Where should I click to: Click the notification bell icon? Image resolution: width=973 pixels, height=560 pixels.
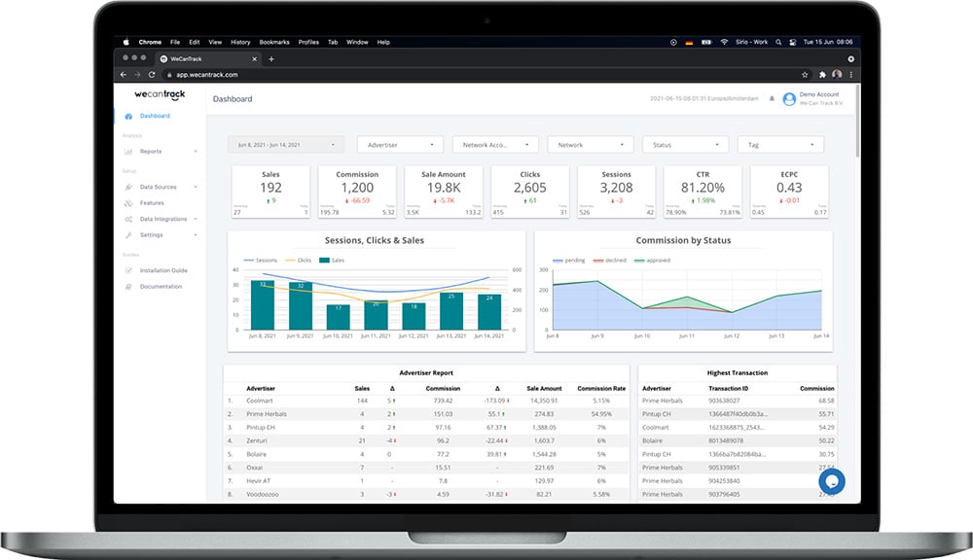pos(773,98)
